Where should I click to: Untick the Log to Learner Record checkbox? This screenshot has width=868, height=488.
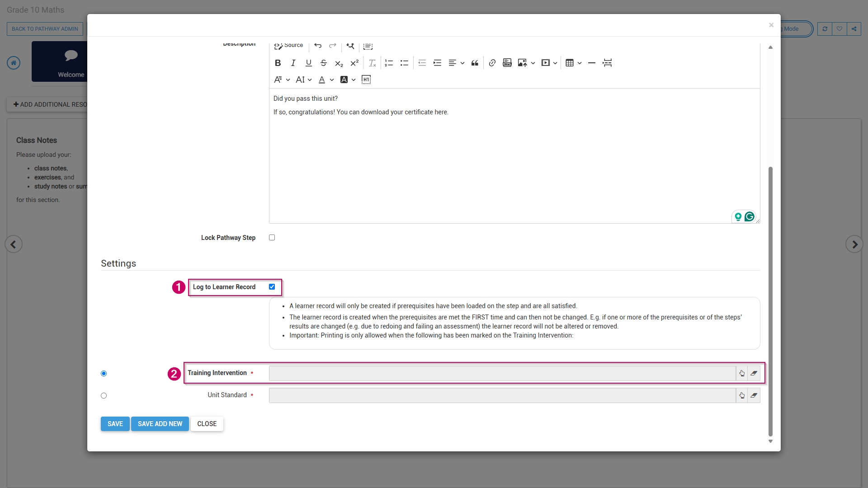(x=272, y=287)
